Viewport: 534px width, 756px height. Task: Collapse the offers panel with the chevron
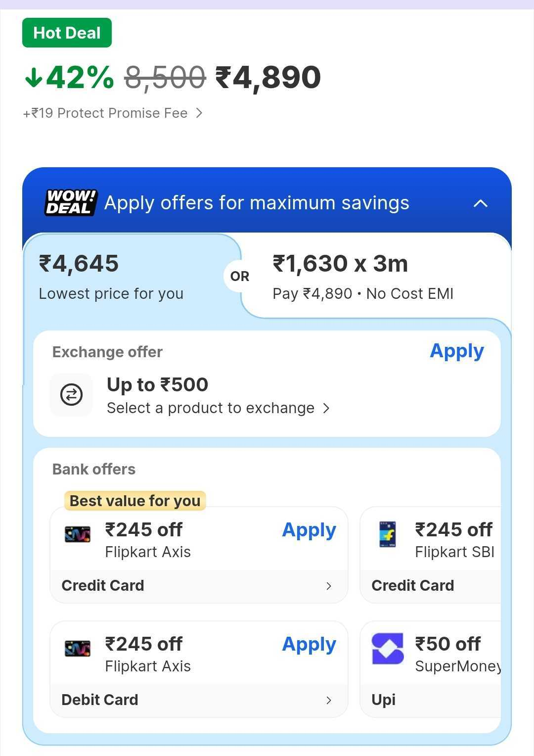coord(480,203)
